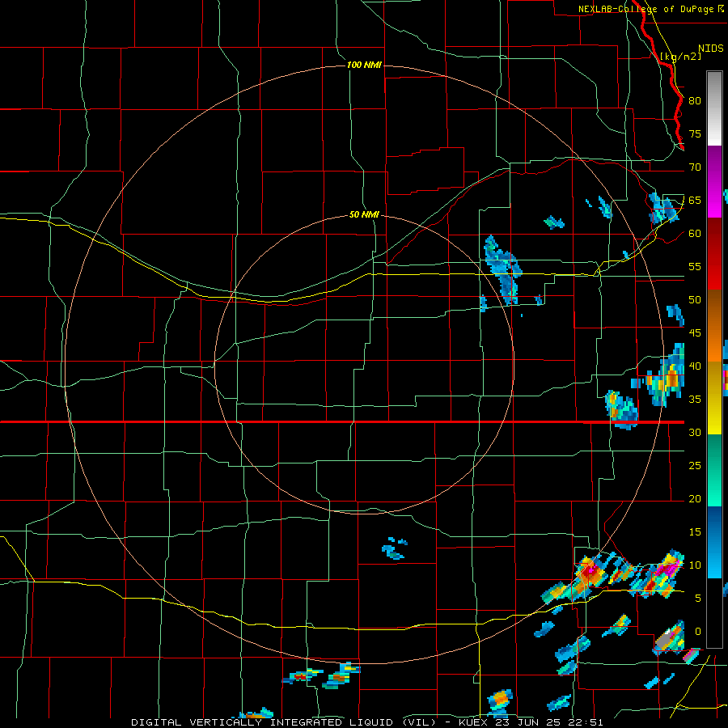Click the "100 NMI" range ring label
Screen dimensions: 728x728
(364, 65)
